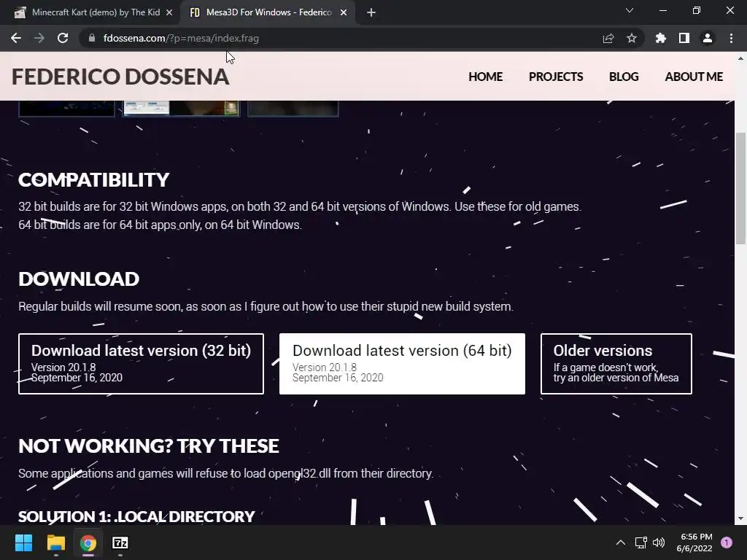Reload the current page

[x=63, y=38]
